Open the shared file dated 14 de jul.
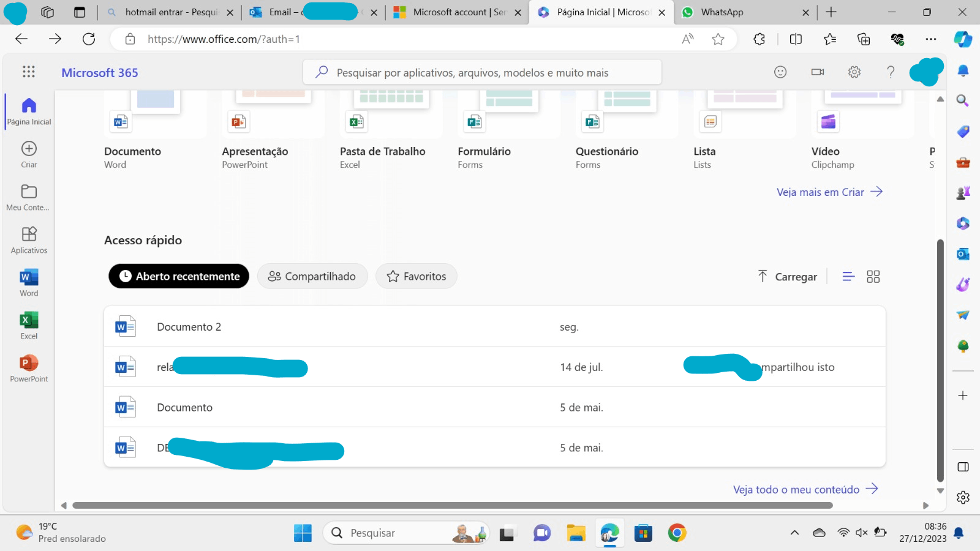This screenshot has width=980, height=551. [x=495, y=367]
